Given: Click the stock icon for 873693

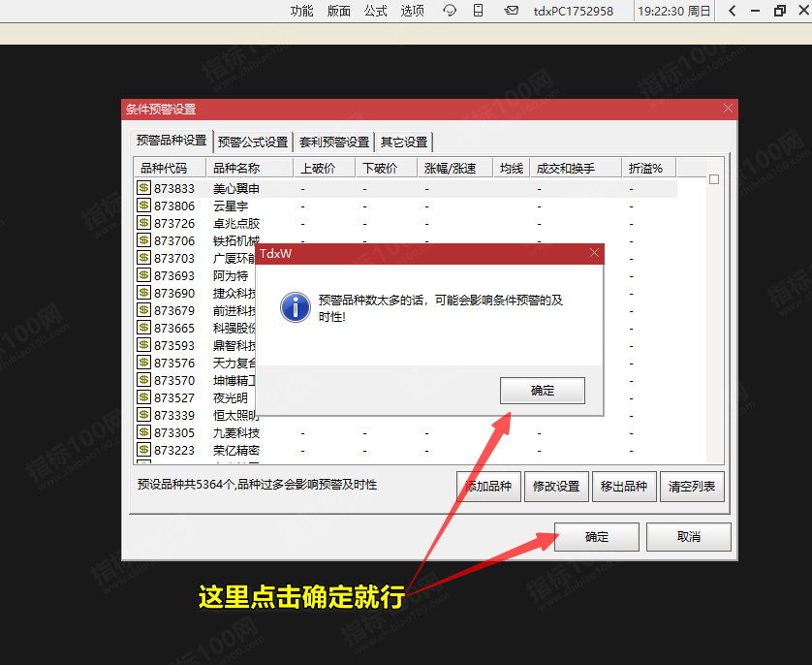Looking at the screenshot, I should tap(143, 275).
